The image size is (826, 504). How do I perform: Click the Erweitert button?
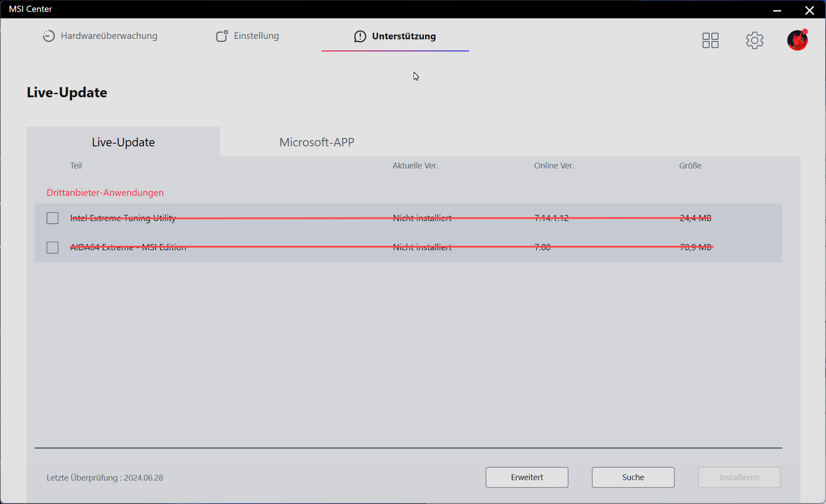click(527, 477)
